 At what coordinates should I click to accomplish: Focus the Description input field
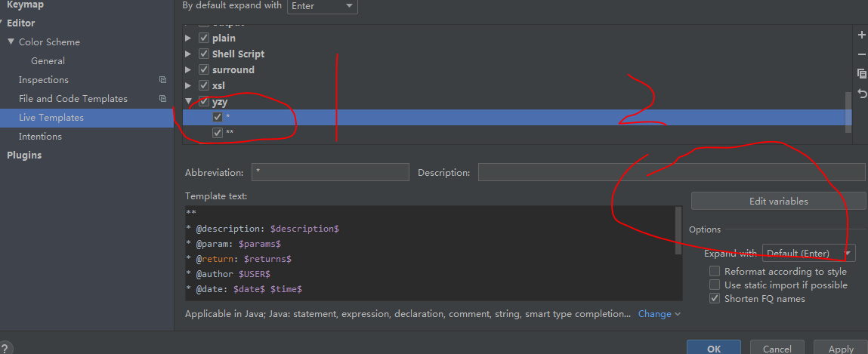pos(672,173)
